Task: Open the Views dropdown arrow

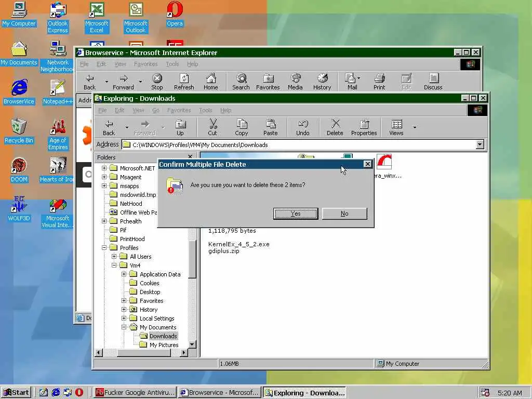Action: point(415,128)
